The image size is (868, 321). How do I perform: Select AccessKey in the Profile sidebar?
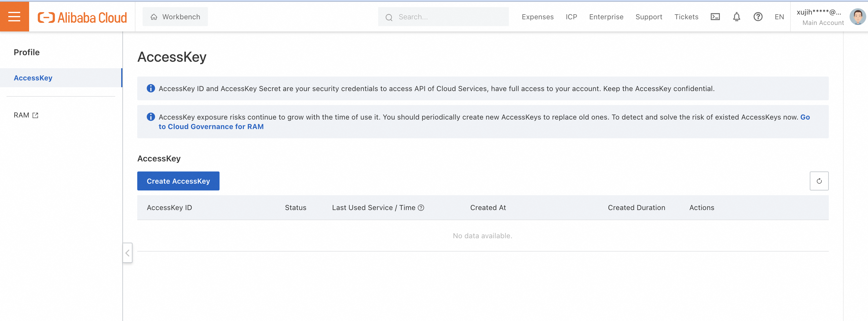[61, 78]
